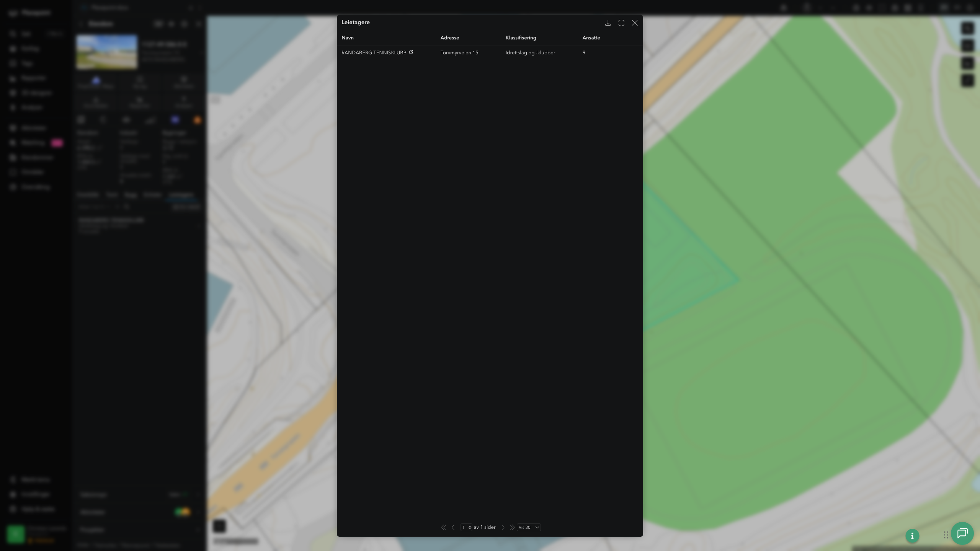Select the employee count 9 cell
The width and height of the screenshot is (980, 551).
click(x=584, y=53)
